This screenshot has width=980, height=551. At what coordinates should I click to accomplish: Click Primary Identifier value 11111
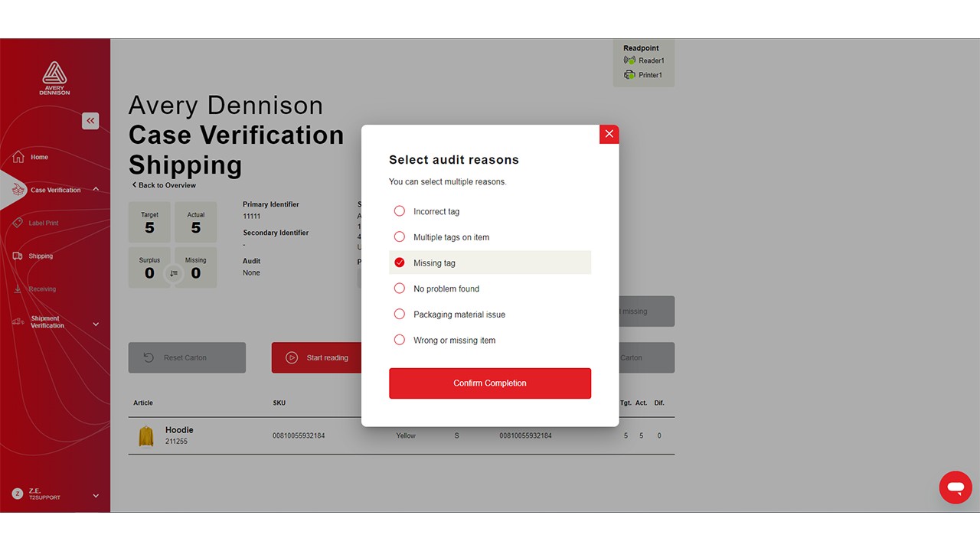tap(252, 217)
